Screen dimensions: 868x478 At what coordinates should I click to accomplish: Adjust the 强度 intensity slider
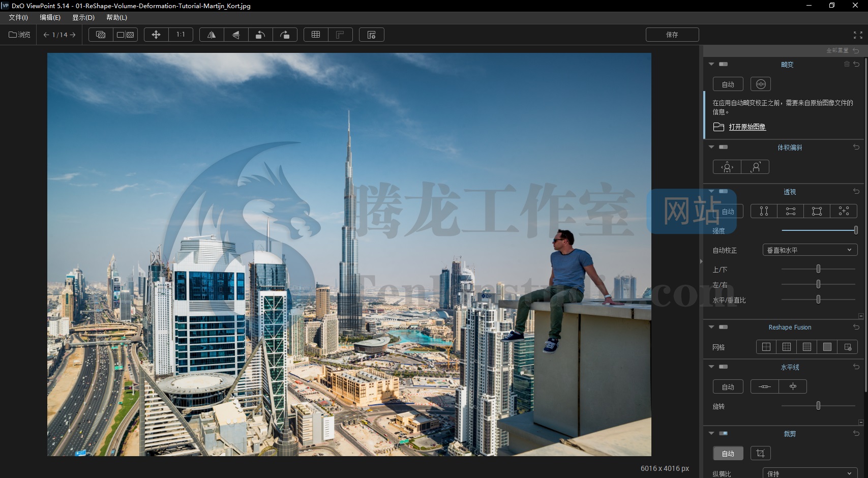click(819, 230)
